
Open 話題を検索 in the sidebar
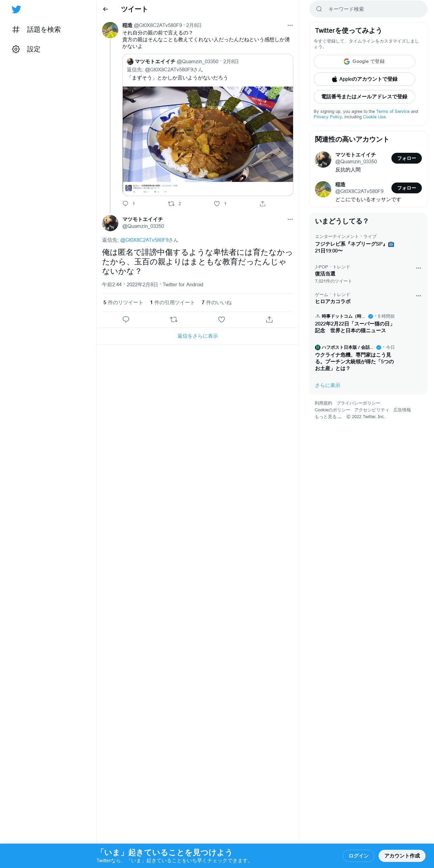coord(37,30)
